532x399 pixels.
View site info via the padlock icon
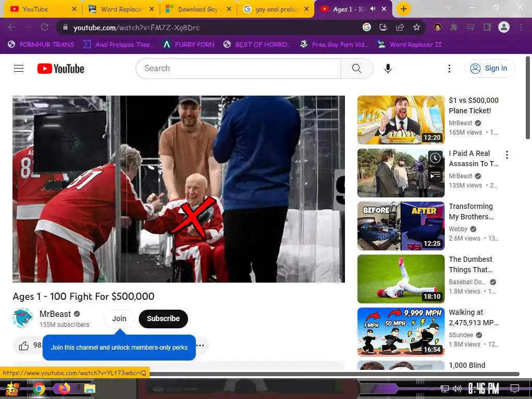(65, 27)
